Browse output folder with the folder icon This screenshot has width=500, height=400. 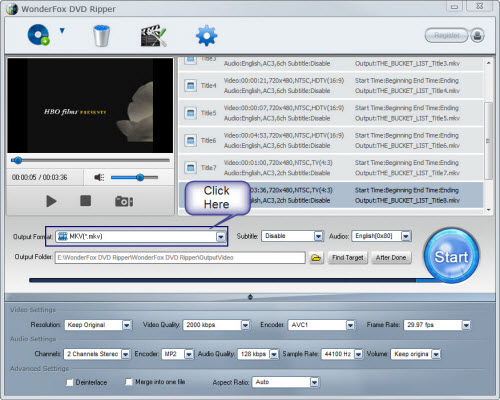[316, 258]
